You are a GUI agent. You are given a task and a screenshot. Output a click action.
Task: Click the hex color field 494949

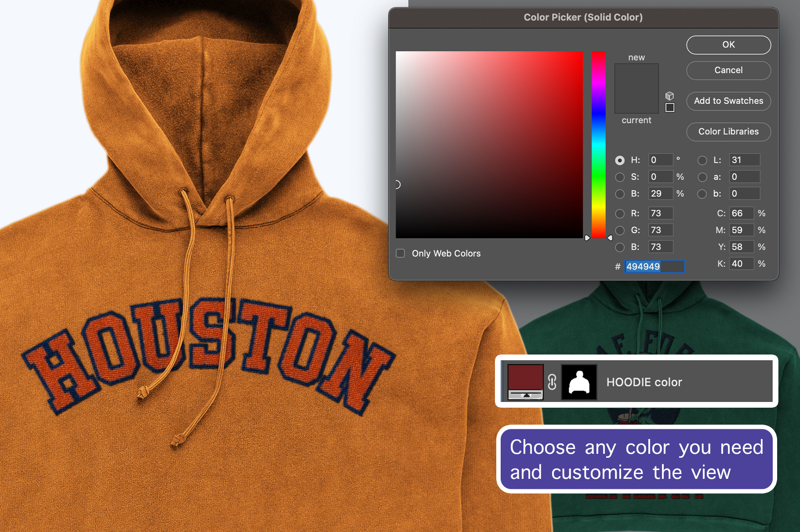tap(654, 266)
